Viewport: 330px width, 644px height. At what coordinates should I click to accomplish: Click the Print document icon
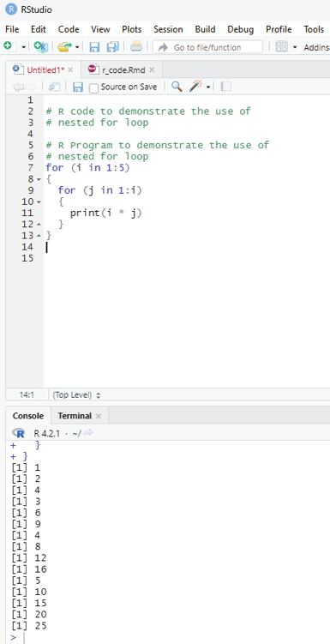click(x=136, y=47)
